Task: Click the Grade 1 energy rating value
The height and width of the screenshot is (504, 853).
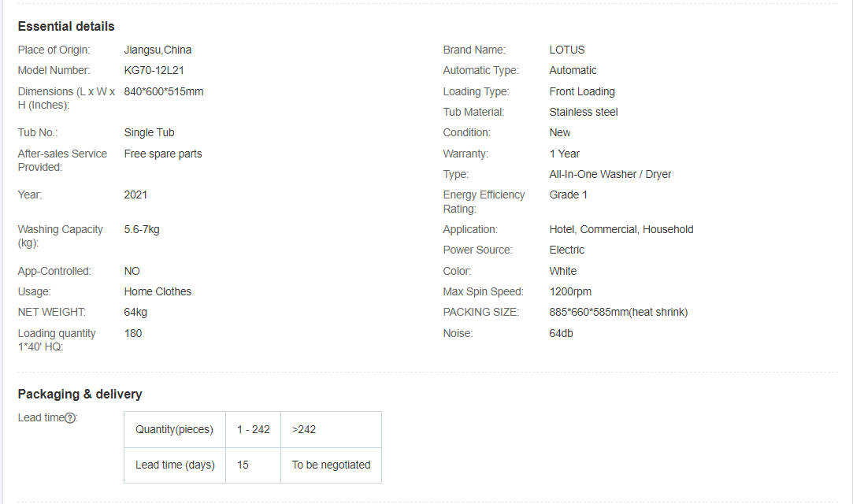Action: (569, 195)
